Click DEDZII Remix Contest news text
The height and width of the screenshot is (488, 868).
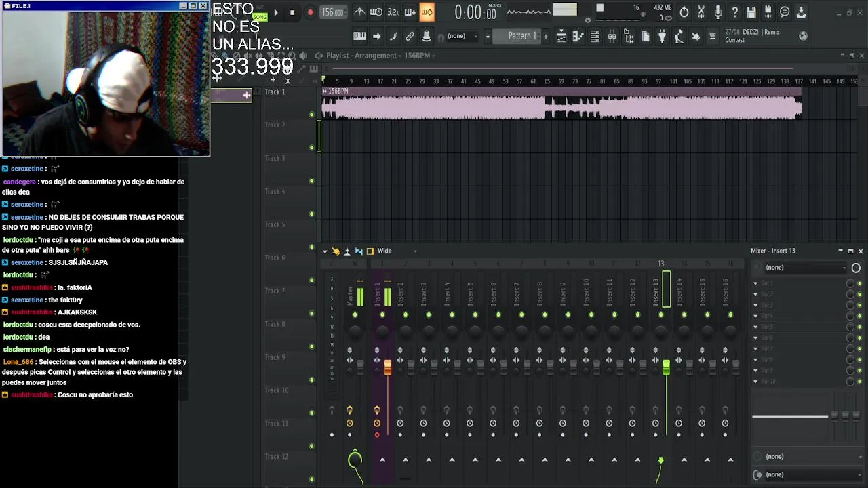(752, 36)
